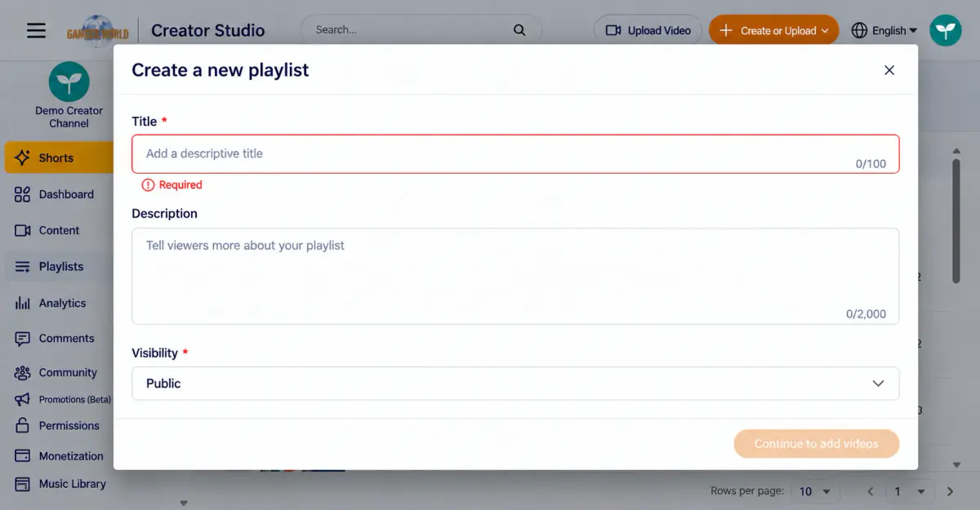Click the sidebar scroll down arrow
Viewport: 980px width, 510px height.
(x=184, y=503)
